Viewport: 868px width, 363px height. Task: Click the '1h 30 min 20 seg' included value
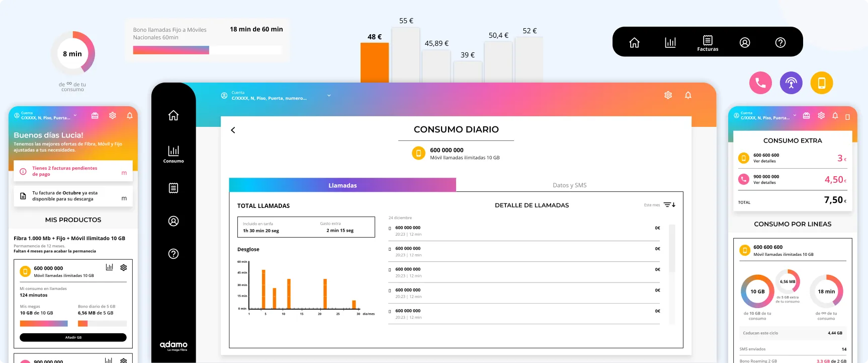coord(261,231)
